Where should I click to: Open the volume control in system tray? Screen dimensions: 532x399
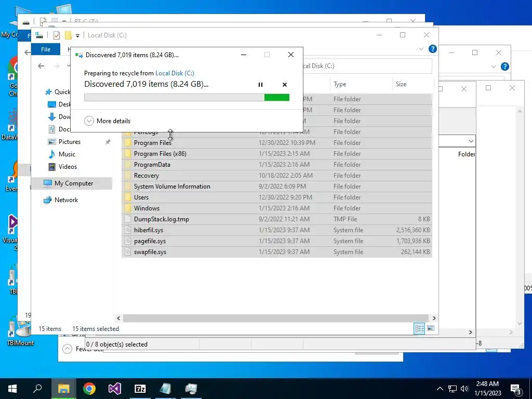pos(464,389)
